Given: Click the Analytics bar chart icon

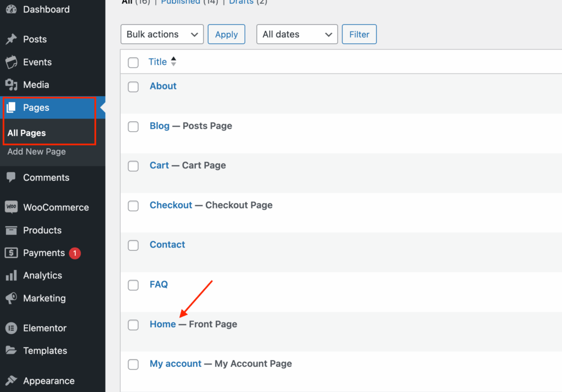Looking at the screenshot, I should click(x=11, y=276).
